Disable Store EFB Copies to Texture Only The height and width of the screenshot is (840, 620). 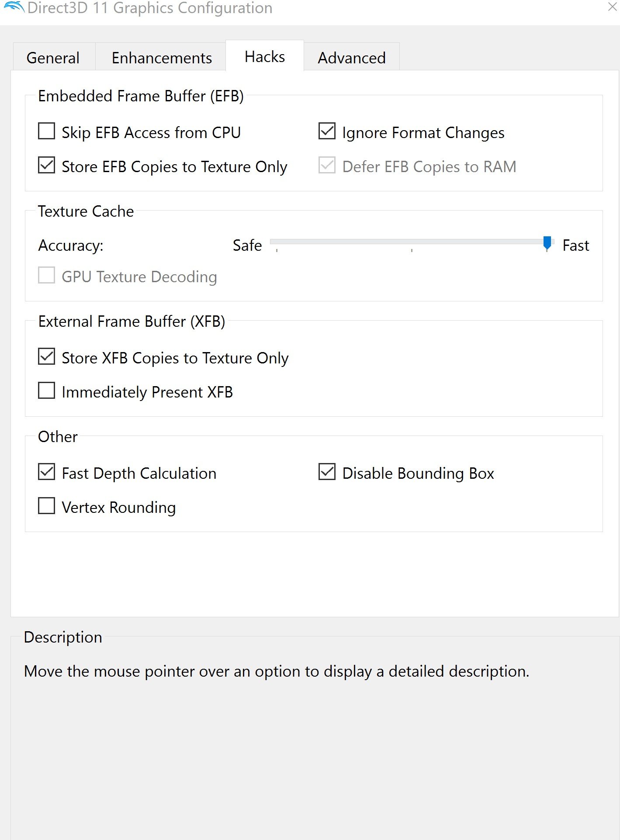click(47, 166)
